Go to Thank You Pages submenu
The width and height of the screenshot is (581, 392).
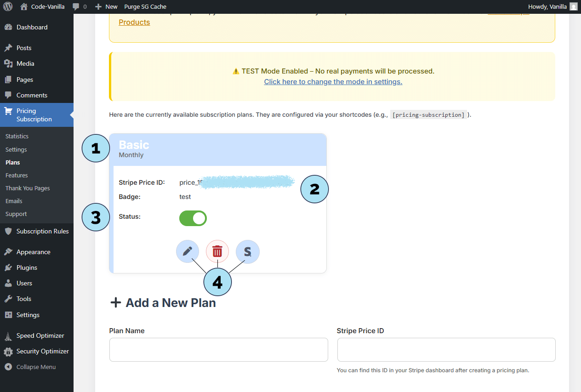[x=28, y=188]
